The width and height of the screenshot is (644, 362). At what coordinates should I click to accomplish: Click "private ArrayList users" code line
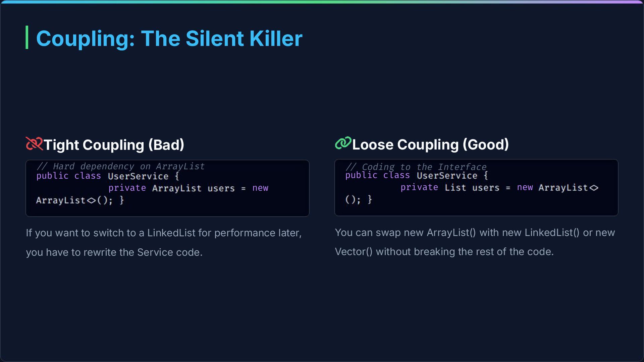(x=171, y=188)
